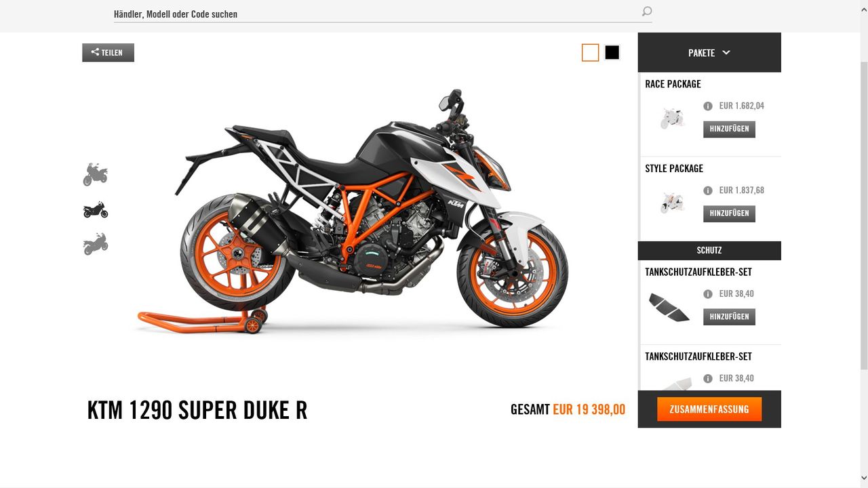Show info for first Tankschutzaufkleber-Set
868x488 pixels.
(708, 294)
